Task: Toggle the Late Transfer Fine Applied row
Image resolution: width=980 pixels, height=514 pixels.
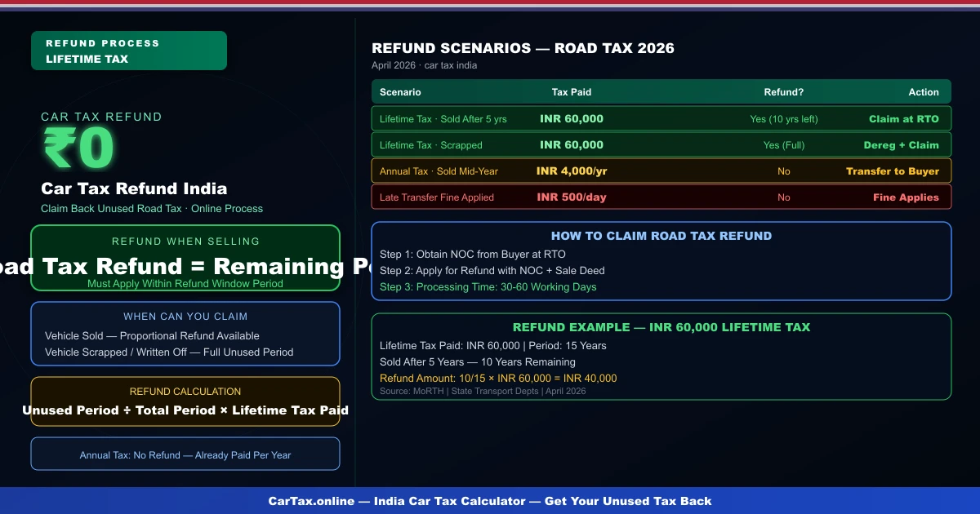Action: pos(661,197)
